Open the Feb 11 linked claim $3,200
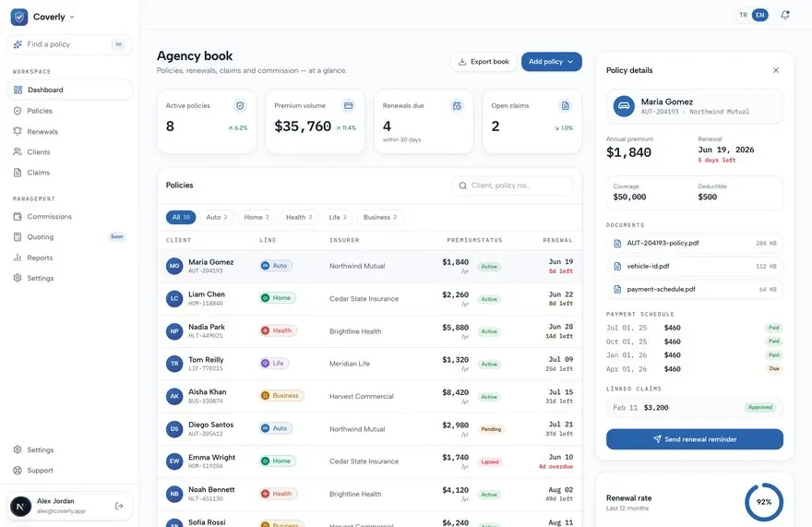Image resolution: width=812 pixels, height=527 pixels. coord(695,408)
